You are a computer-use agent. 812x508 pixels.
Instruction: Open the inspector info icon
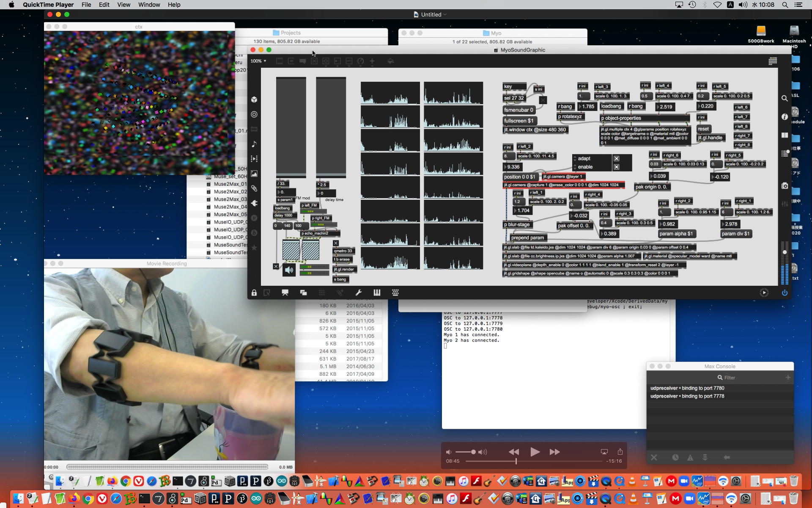pyautogui.click(x=785, y=117)
